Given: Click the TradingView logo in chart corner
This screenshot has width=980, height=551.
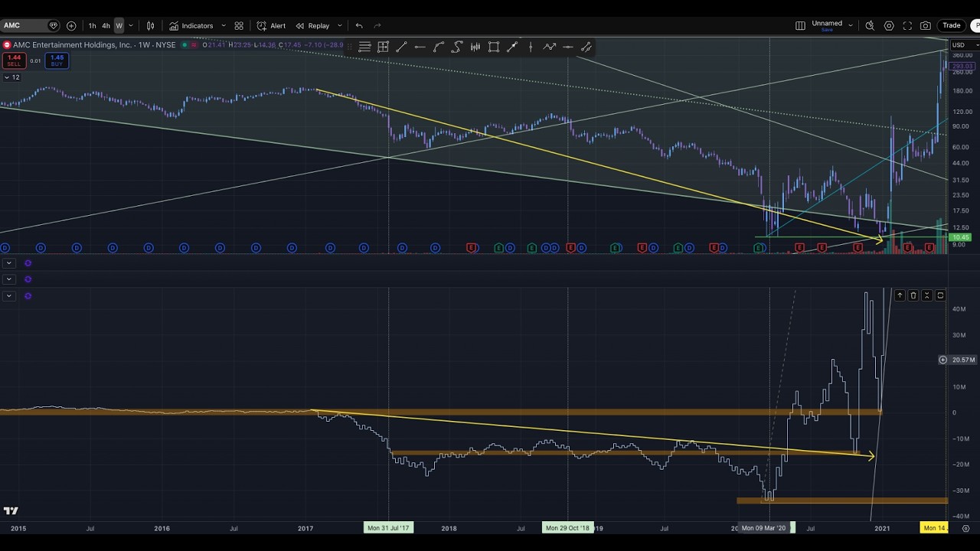Looking at the screenshot, I should click(x=11, y=510).
